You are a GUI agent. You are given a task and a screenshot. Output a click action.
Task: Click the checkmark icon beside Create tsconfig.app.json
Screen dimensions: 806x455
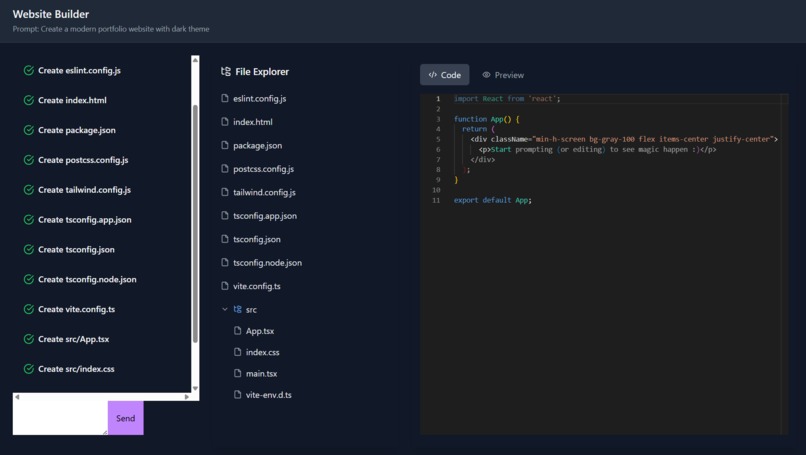(29, 220)
